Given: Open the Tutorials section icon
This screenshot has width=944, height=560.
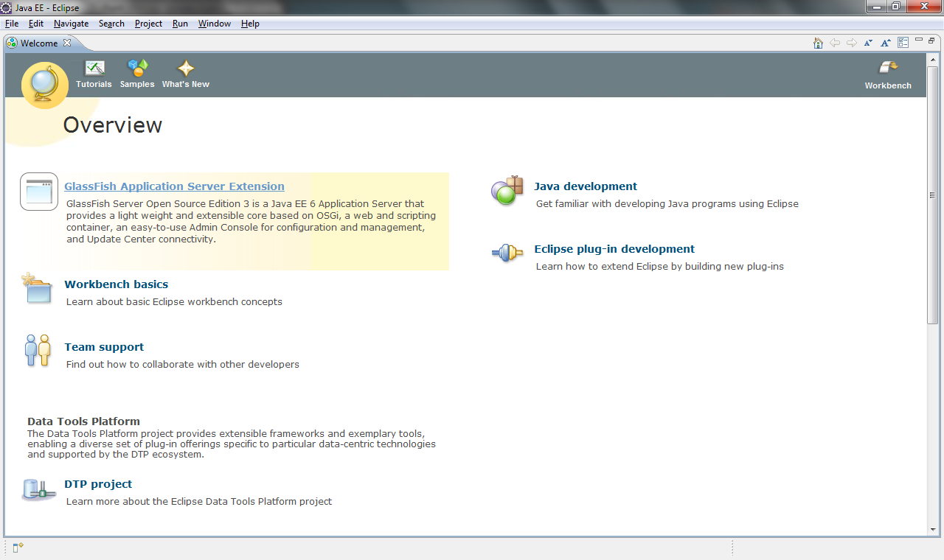Looking at the screenshot, I should [x=94, y=69].
